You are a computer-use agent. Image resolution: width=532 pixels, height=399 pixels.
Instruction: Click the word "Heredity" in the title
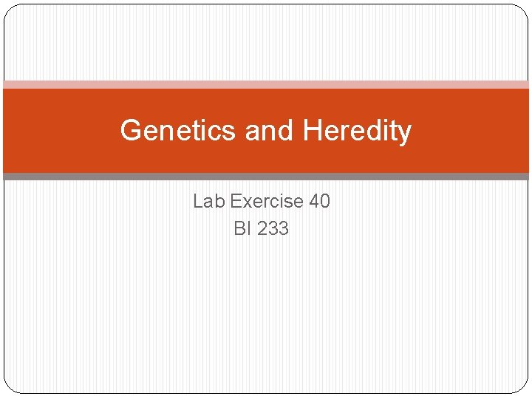click(x=357, y=132)
